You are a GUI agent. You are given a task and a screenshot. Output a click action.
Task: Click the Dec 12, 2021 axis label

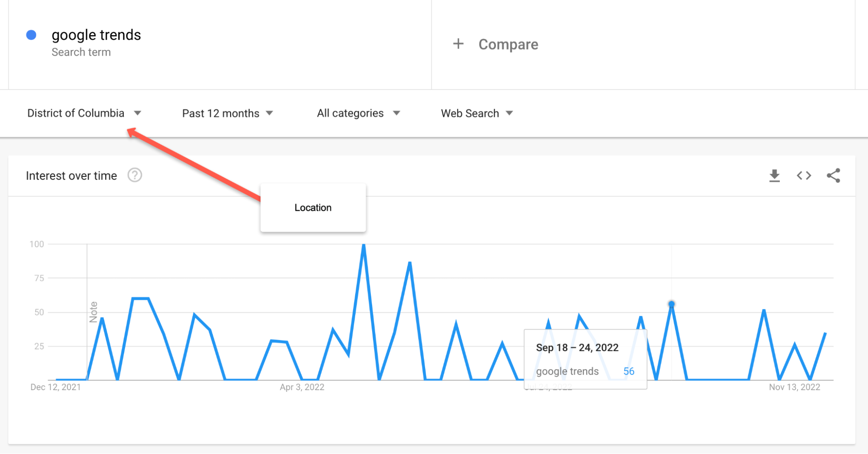56,387
